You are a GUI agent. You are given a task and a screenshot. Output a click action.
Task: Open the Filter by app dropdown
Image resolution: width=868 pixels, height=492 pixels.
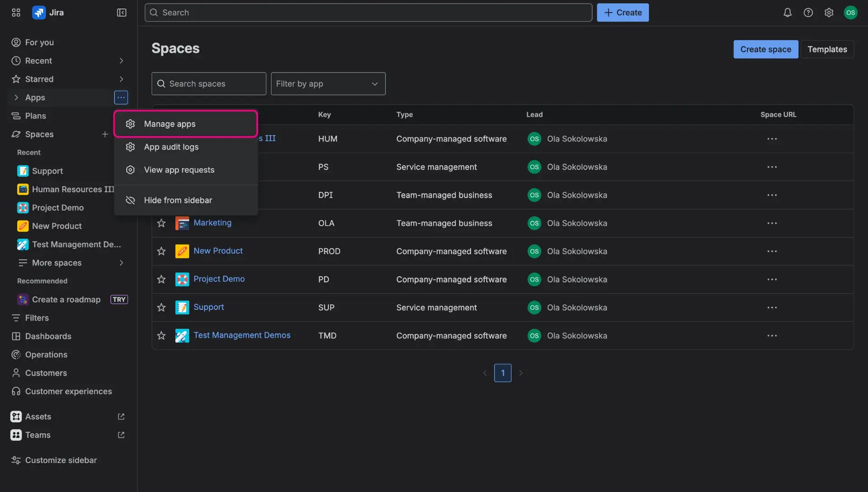(x=328, y=84)
